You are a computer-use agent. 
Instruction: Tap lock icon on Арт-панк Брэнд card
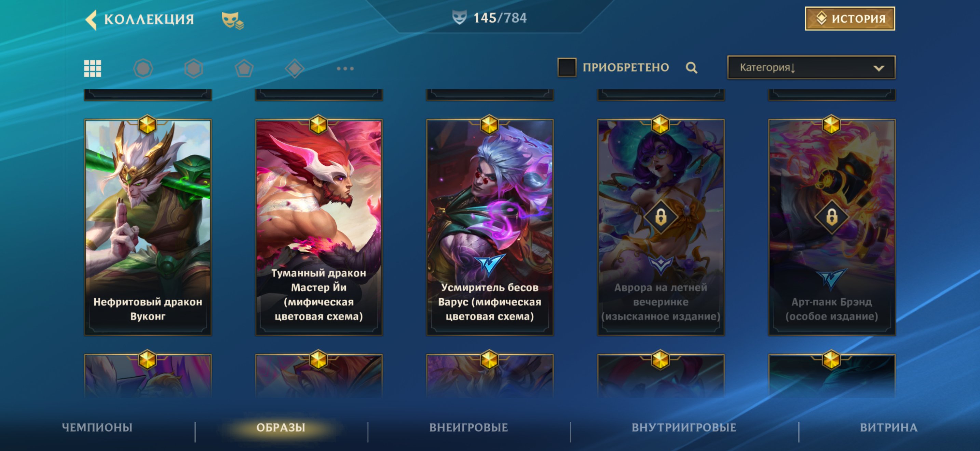[x=832, y=217]
